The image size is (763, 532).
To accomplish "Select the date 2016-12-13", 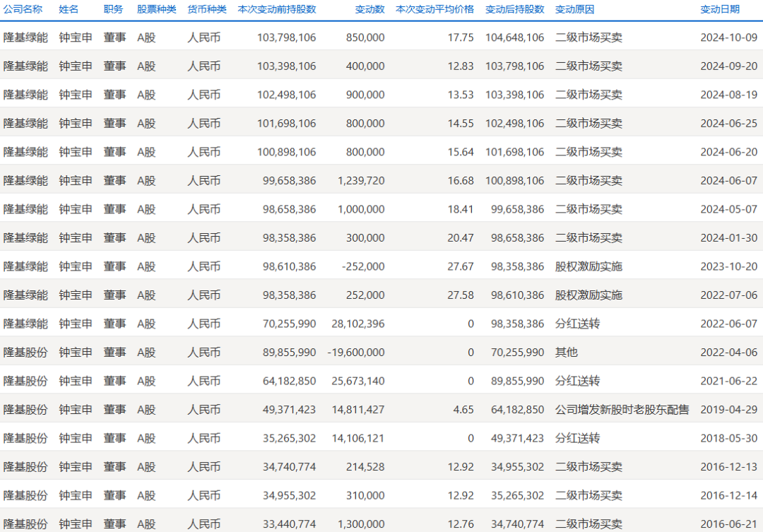I will pos(729,467).
